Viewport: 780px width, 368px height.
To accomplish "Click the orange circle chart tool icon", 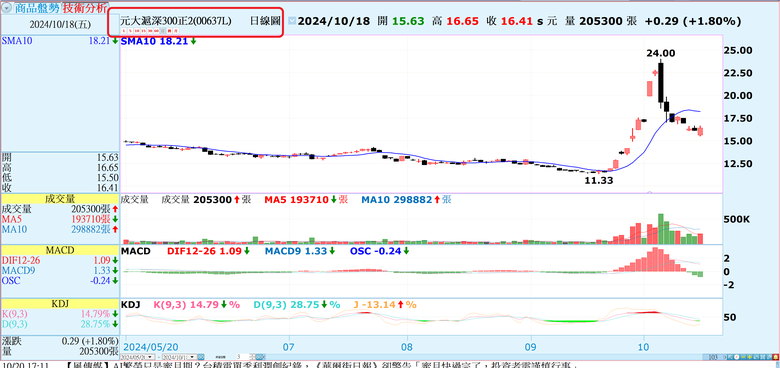I will [x=737, y=357].
